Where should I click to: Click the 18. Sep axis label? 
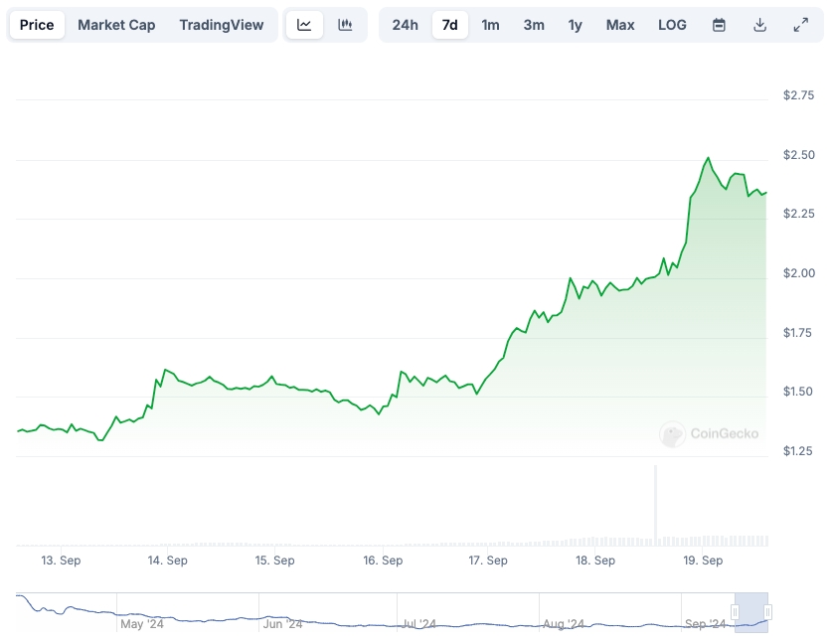595,561
